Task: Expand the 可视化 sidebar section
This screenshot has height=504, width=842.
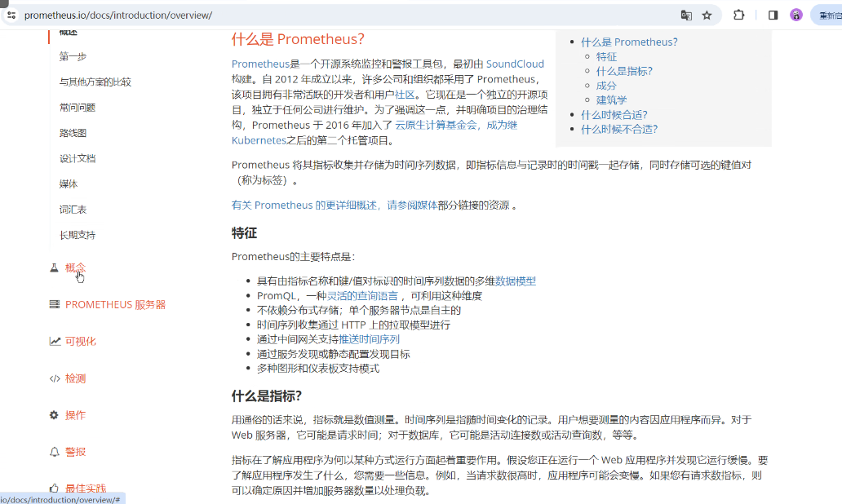Action: [81, 342]
